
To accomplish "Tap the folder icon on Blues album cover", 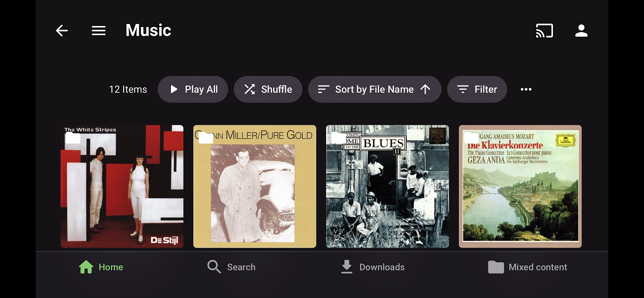I will [x=338, y=138].
